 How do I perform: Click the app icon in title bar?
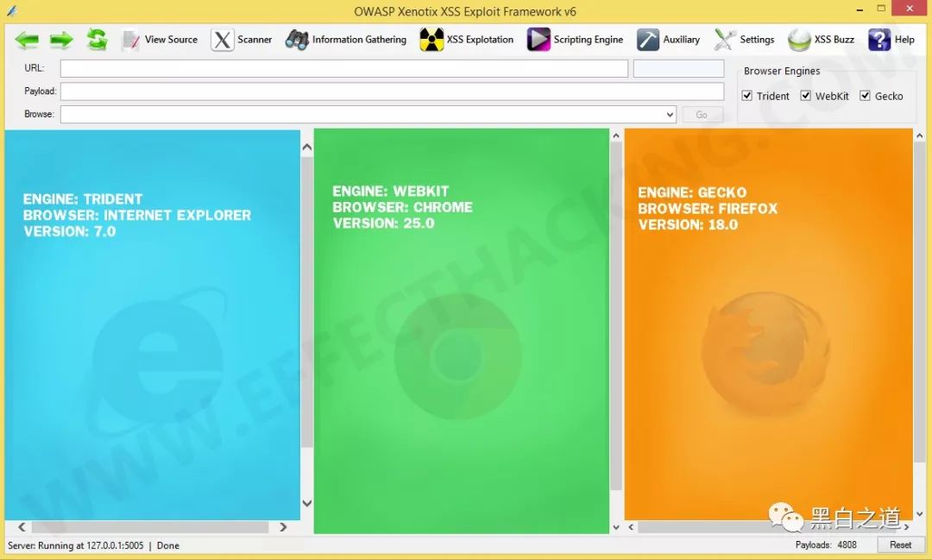(x=11, y=10)
